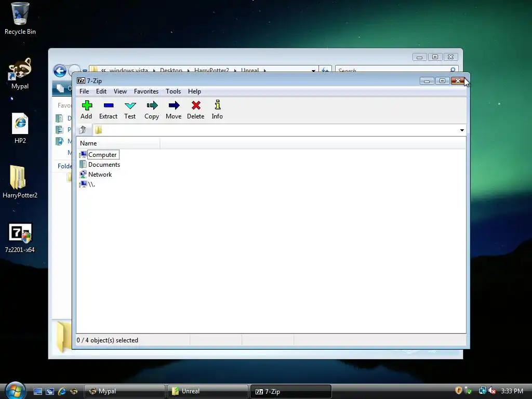
Task: Run the Test archive tool
Action: [130, 110]
